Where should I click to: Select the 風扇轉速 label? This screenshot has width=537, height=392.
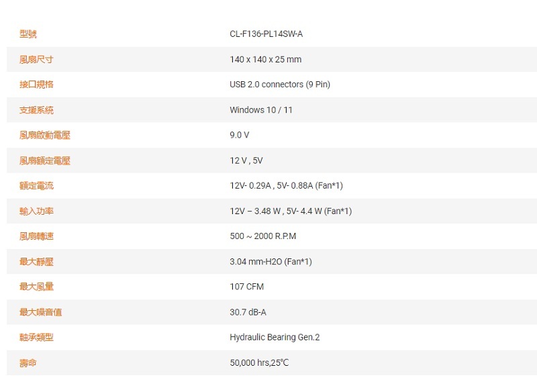[x=36, y=236]
